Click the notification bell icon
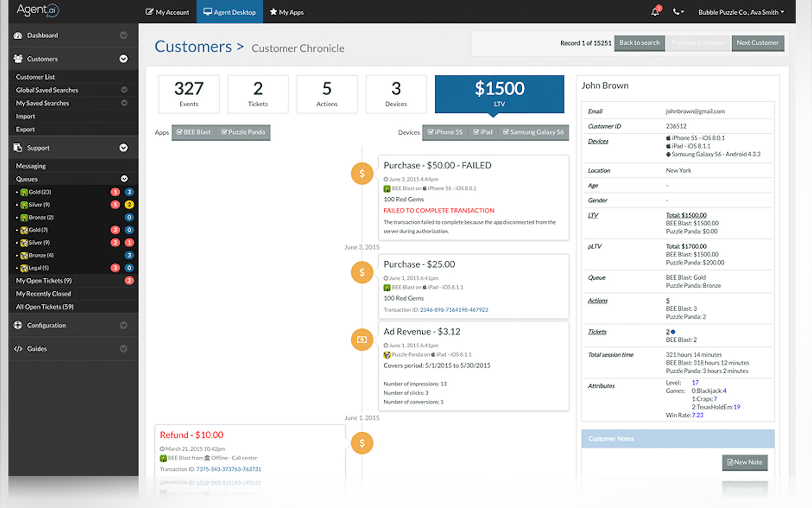The height and width of the screenshot is (508, 812). pos(655,12)
